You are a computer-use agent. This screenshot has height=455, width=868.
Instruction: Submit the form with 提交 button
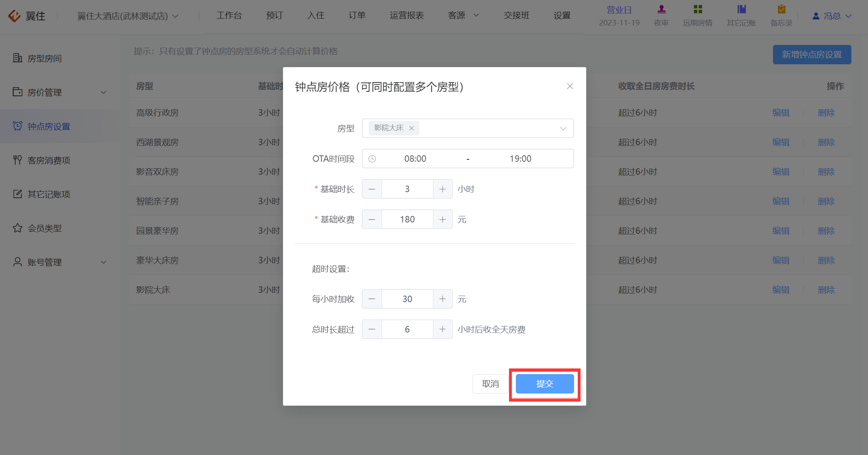(545, 384)
